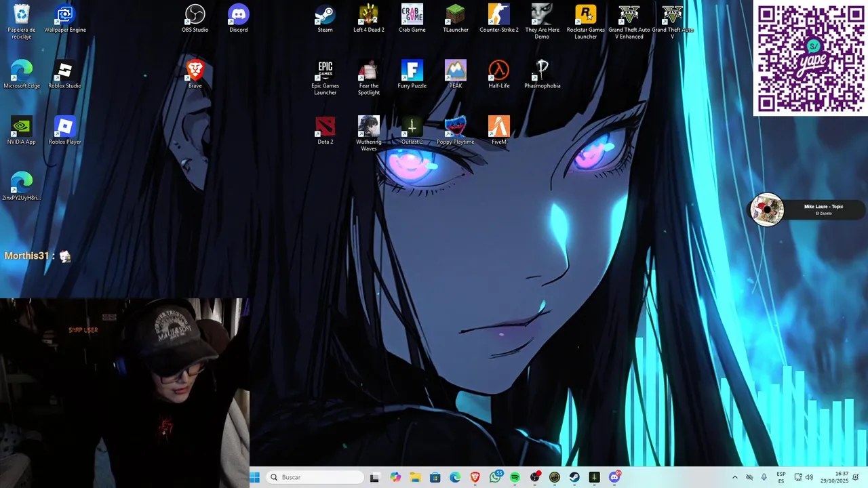
Task: Open WhatsApp from the taskbar
Action: [x=496, y=477]
